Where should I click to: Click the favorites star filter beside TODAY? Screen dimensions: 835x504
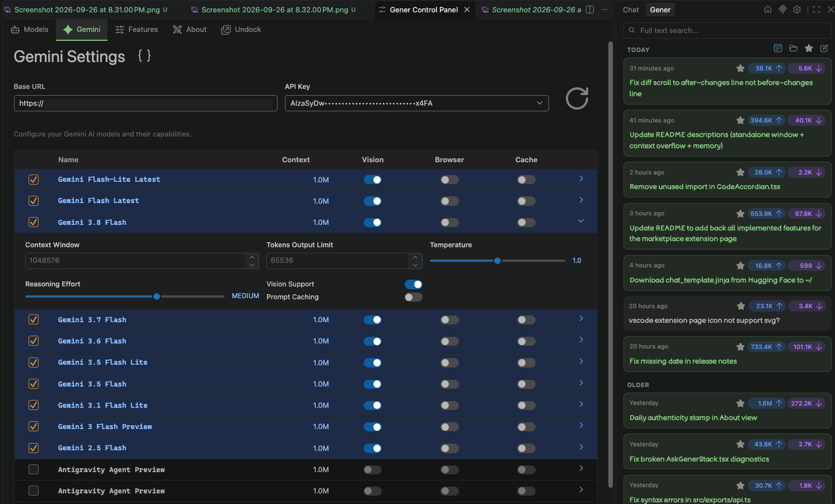click(x=809, y=48)
